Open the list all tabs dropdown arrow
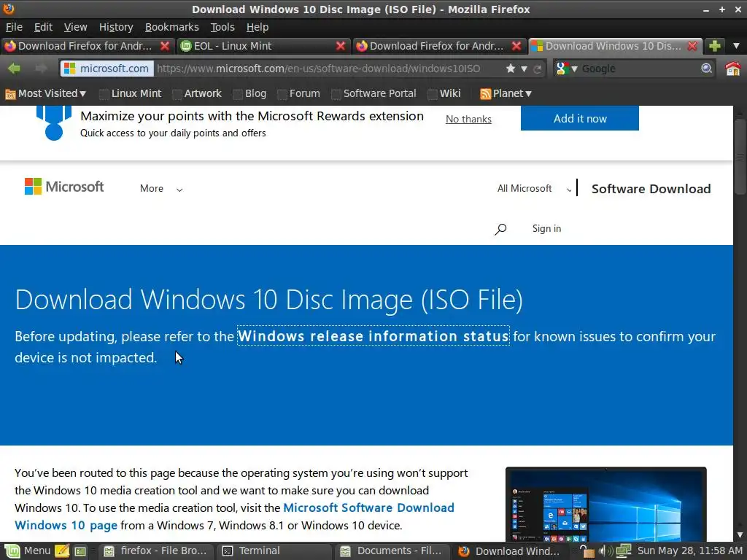Screen dimensions: 747x560 click(736, 46)
